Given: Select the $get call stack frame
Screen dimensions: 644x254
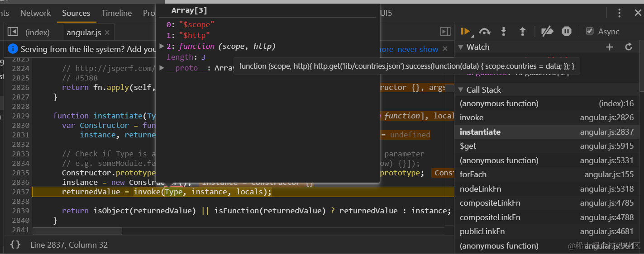Looking at the screenshot, I should tap(468, 146).
